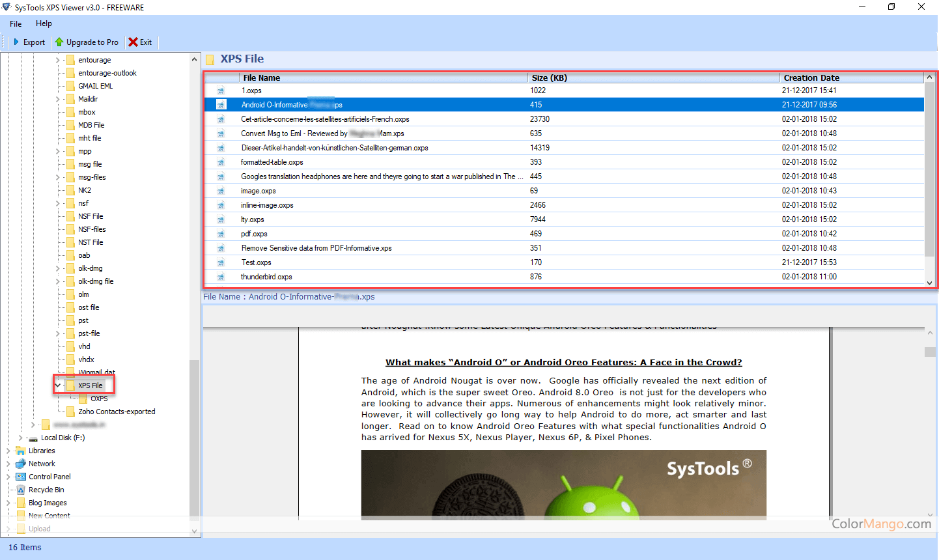This screenshot has height=560, width=939.
Task: Click the file icon beside 1.oxps
Action: [x=221, y=91]
